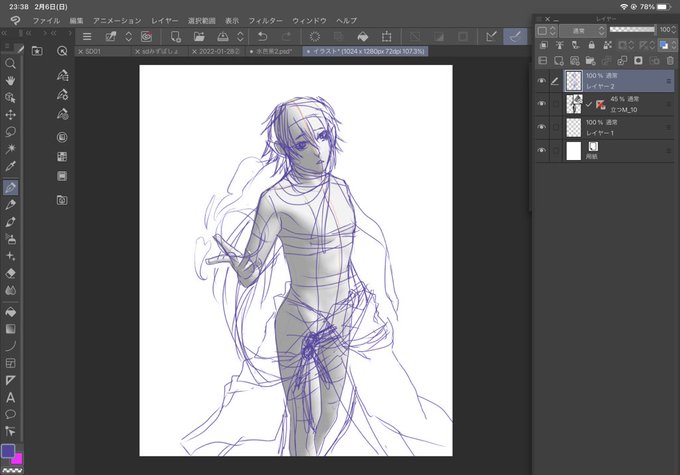This screenshot has height=475, width=680.
Task: Toggle Lock Layer padlock in Layer panel
Action: click(591, 45)
